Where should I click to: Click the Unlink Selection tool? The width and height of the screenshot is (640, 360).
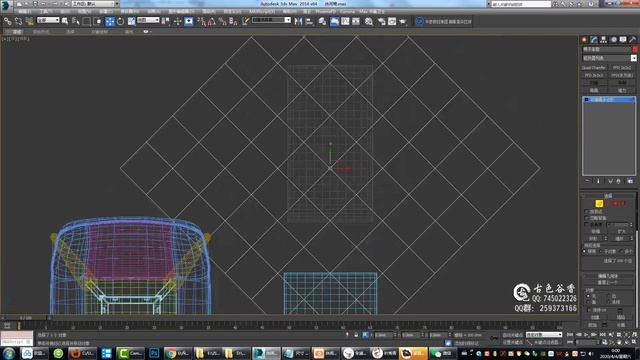point(18,21)
